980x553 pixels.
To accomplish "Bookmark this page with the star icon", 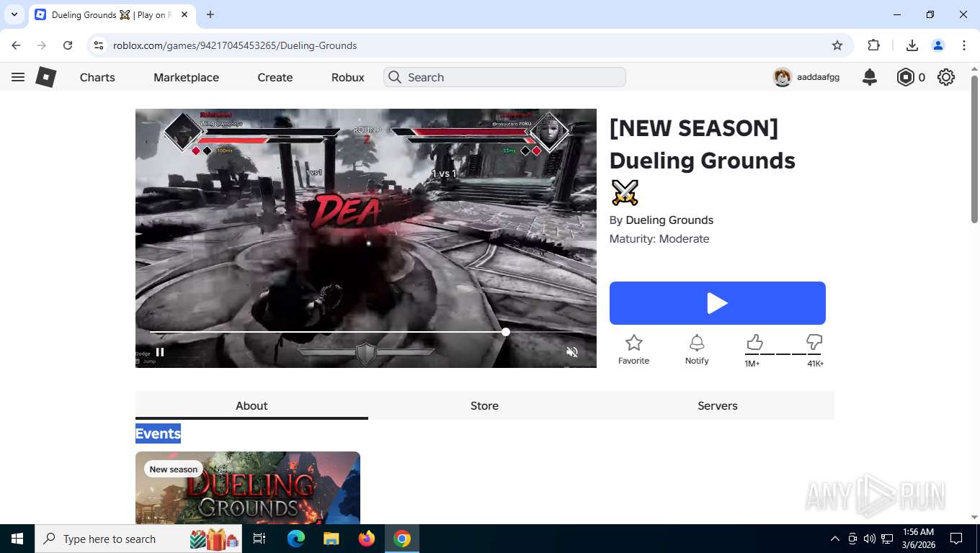I will pyautogui.click(x=837, y=45).
